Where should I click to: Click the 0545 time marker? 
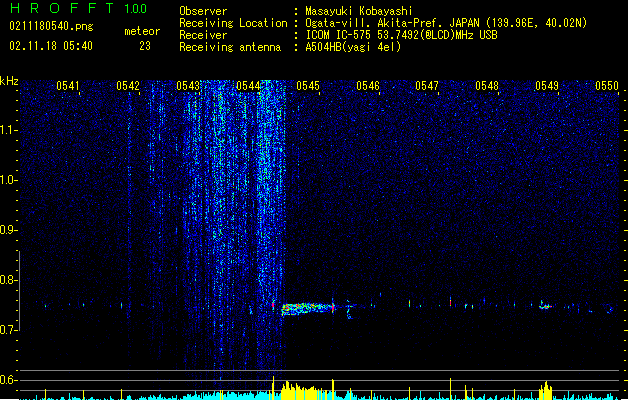[308, 85]
